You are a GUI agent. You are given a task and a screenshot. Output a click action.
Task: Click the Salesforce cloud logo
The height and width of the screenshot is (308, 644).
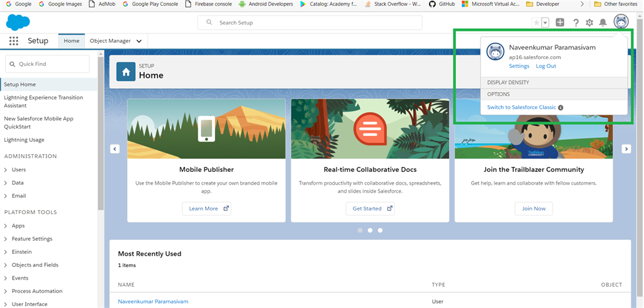(18, 22)
